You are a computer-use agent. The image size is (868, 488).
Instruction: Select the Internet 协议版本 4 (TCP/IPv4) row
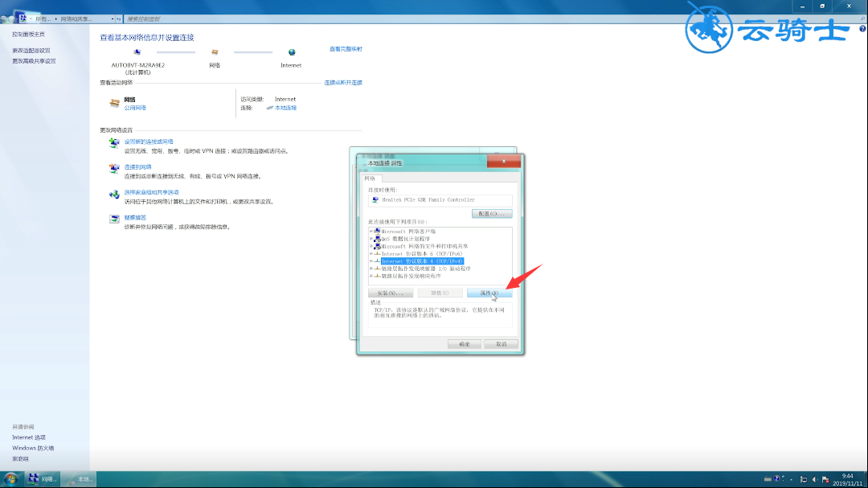422,261
